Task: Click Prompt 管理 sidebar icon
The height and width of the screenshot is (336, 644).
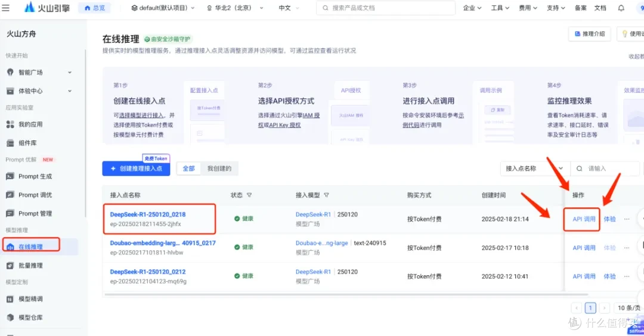Action: (10, 213)
